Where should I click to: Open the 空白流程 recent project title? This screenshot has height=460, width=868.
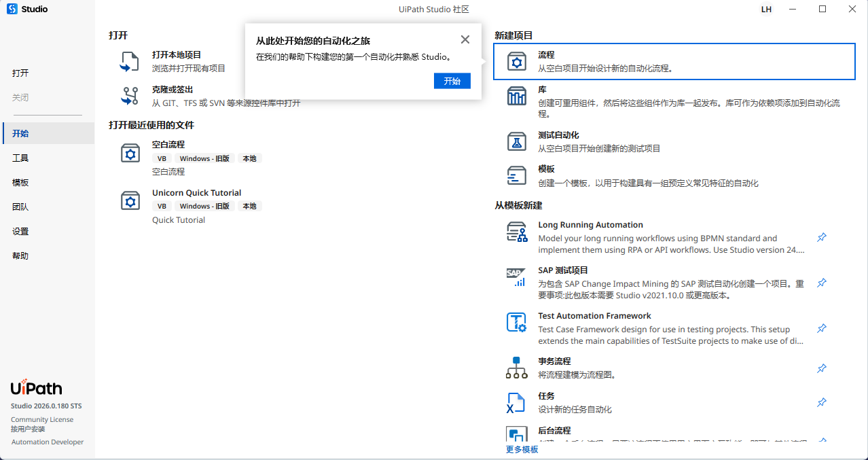pyautogui.click(x=168, y=145)
